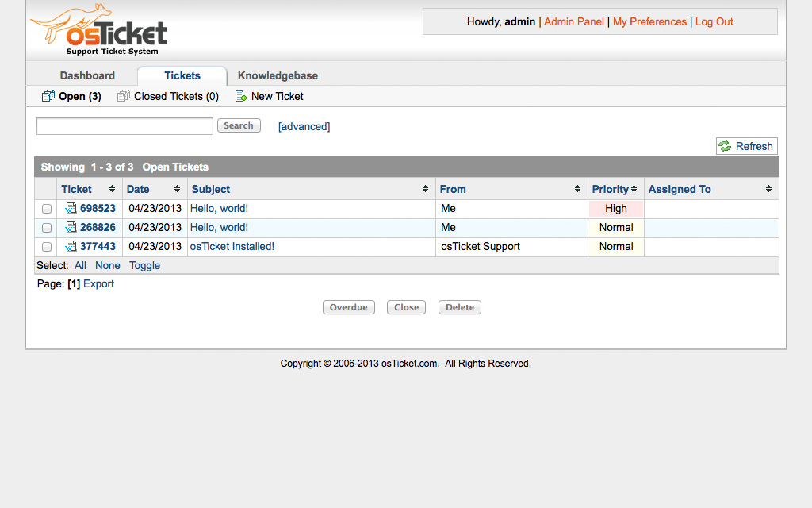Expand the advanced search options
Image resolution: width=812 pixels, height=508 pixels.
304,125
